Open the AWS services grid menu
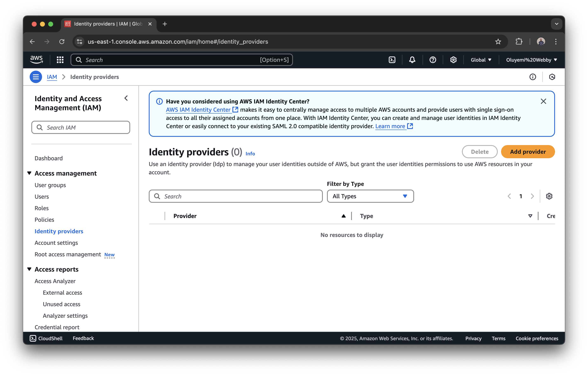Image resolution: width=588 pixels, height=375 pixels. tap(60, 60)
